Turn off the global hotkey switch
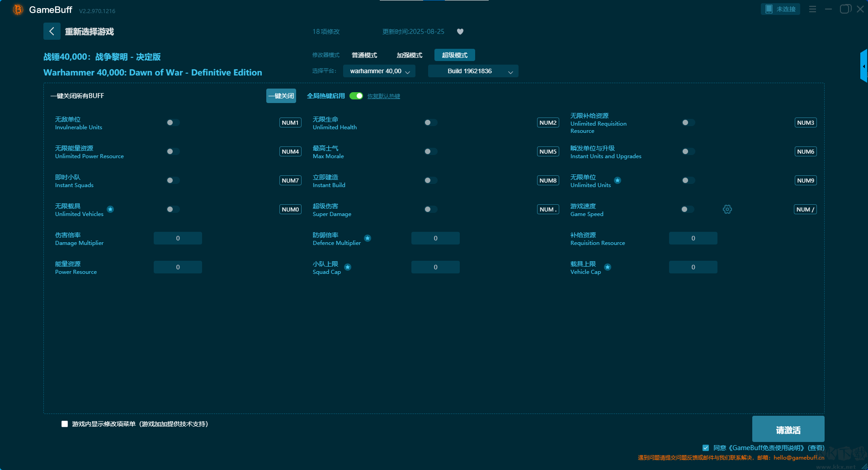The image size is (868, 470). (356, 96)
